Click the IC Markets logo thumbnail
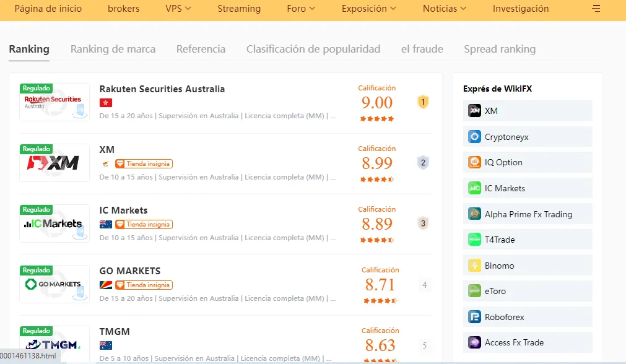 tap(54, 223)
